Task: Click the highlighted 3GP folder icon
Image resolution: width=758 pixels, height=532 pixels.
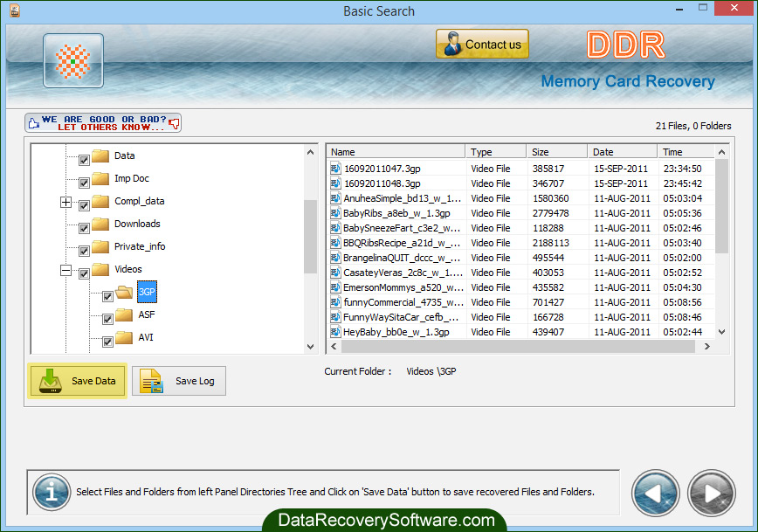Action: point(123,292)
